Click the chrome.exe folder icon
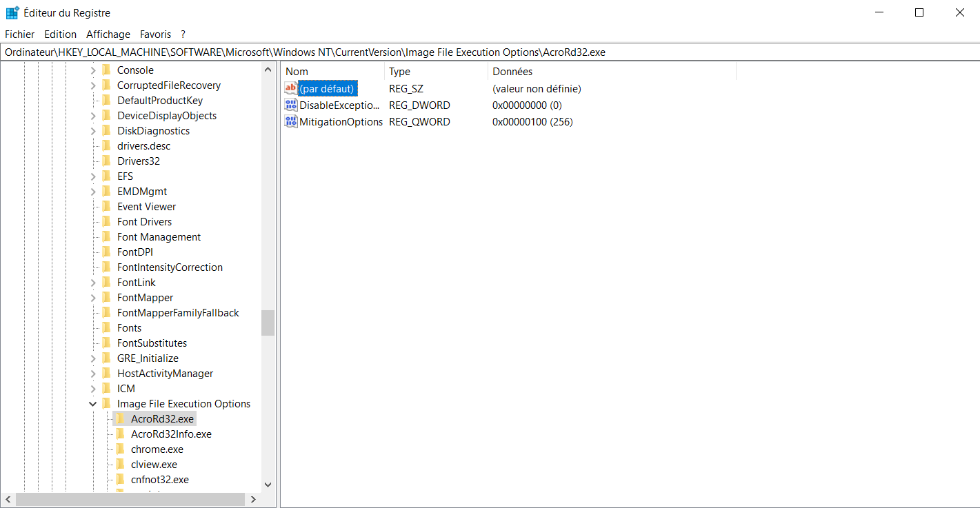 point(120,449)
